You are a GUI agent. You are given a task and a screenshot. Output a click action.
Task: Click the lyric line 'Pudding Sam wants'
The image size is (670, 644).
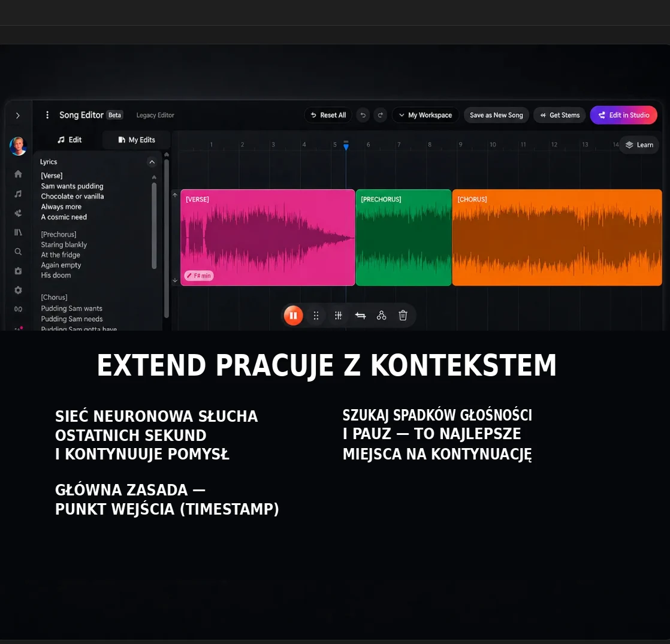[72, 309]
